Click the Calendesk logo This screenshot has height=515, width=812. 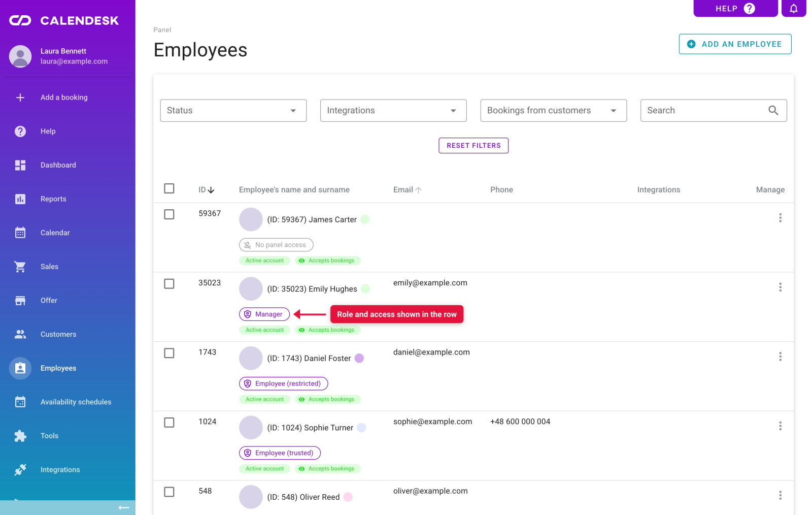click(x=64, y=20)
